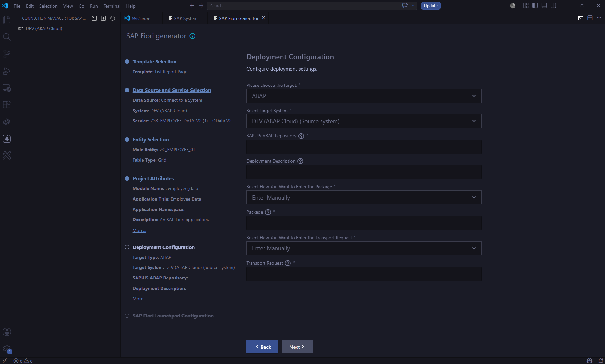Image resolution: width=605 pixels, height=364 pixels.
Task: Show help for Package field
Action: (268, 212)
